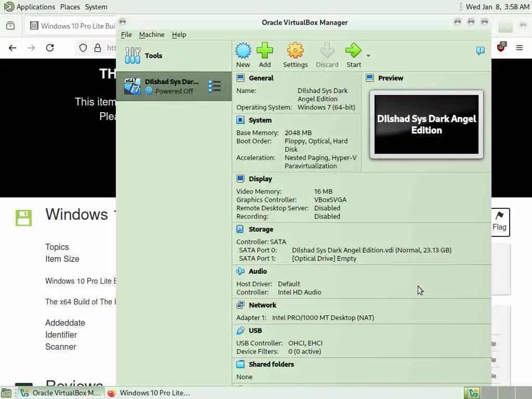Open the General section header

[261, 78]
